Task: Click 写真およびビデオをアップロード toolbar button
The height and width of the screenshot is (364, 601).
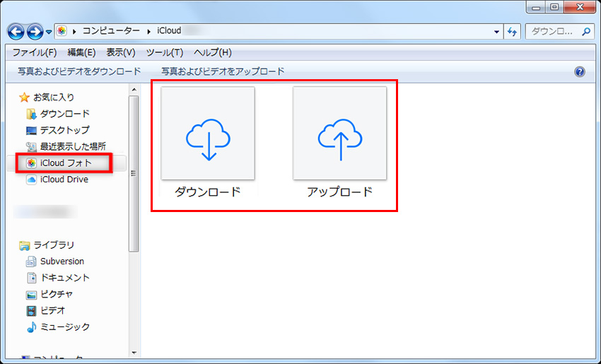Action: point(223,71)
